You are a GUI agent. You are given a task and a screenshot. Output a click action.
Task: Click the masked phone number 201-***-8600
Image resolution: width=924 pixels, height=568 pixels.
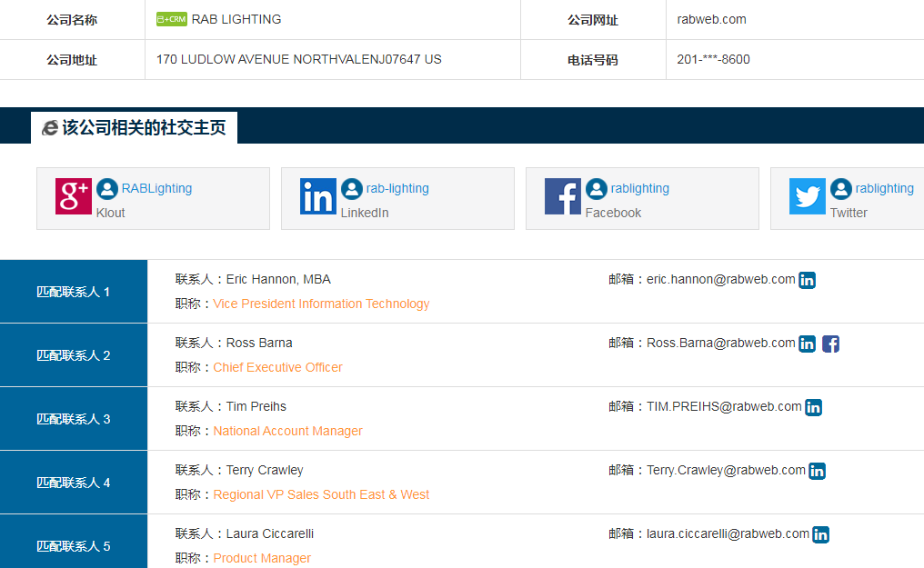713,59
